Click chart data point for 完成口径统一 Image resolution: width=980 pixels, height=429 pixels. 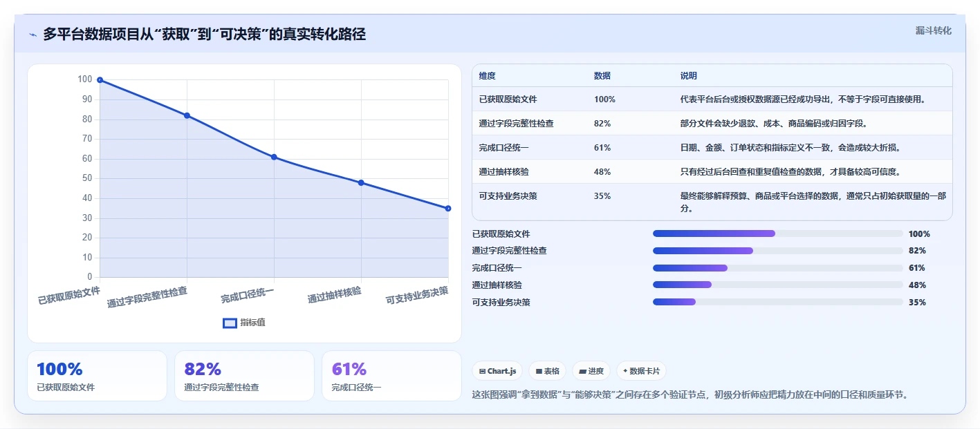pyautogui.click(x=274, y=157)
